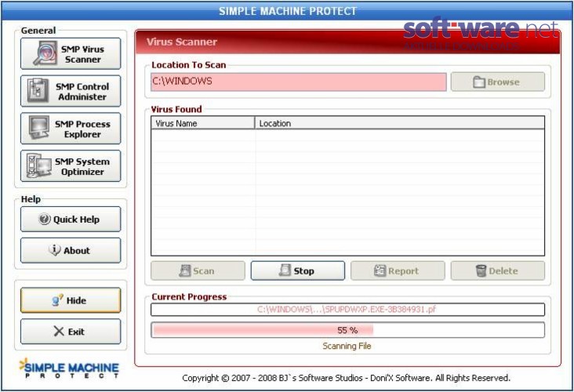Click the current file path SPUPDWXP.EXE-3B384931.pf
Screen dimensions: 574x392
[347, 309]
